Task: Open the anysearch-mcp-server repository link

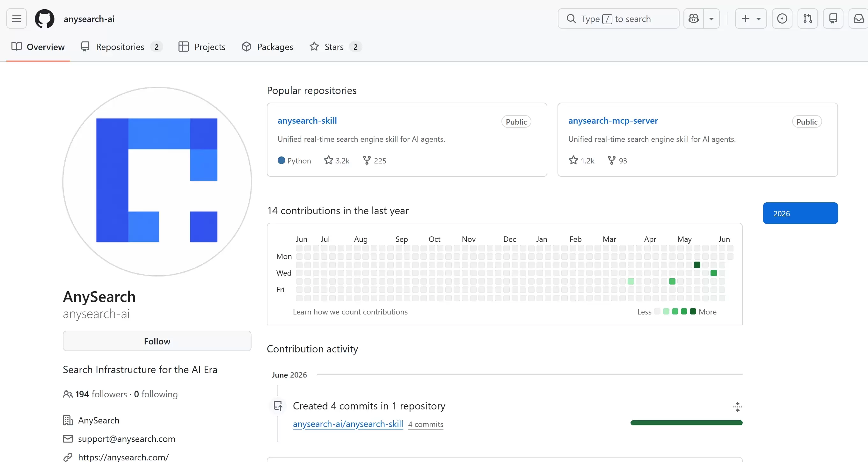Action: point(613,120)
